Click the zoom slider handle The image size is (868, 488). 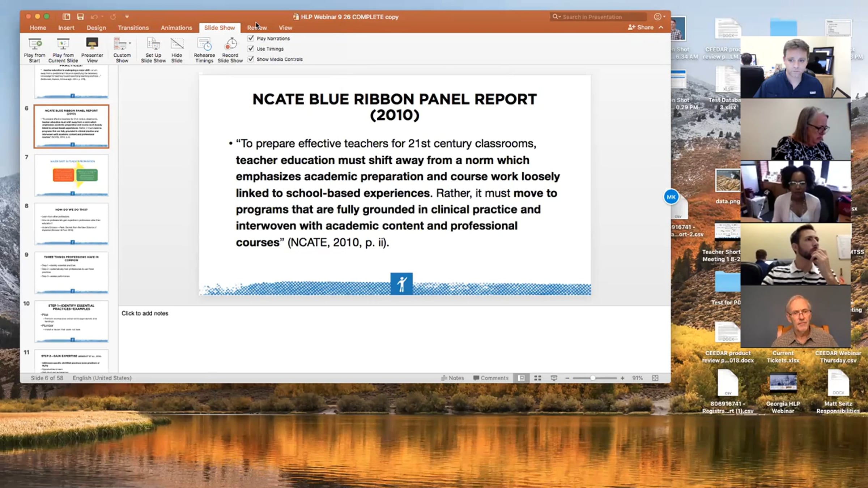[x=593, y=378]
